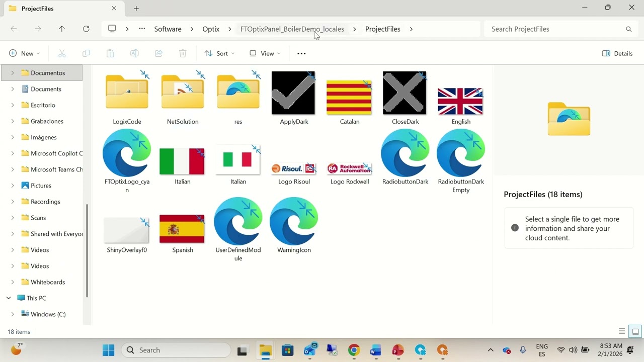The width and height of the screenshot is (644, 362).
Task: Click the Copy icon in toolbar
Action: click(x=86, y=53)
